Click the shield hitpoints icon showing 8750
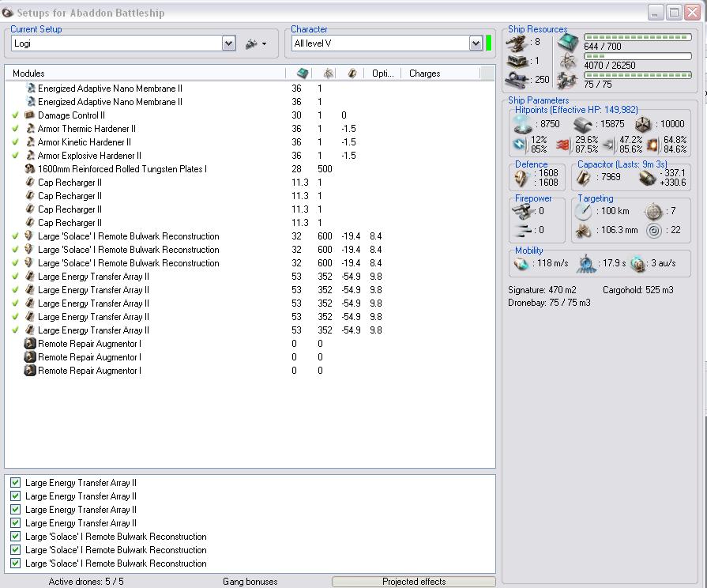 [523, 123]
